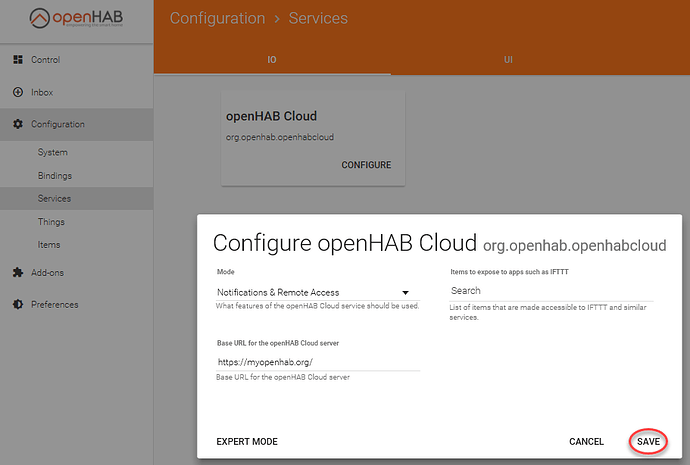Open the Bindings page
690x465 pixels.
(77, 176)
